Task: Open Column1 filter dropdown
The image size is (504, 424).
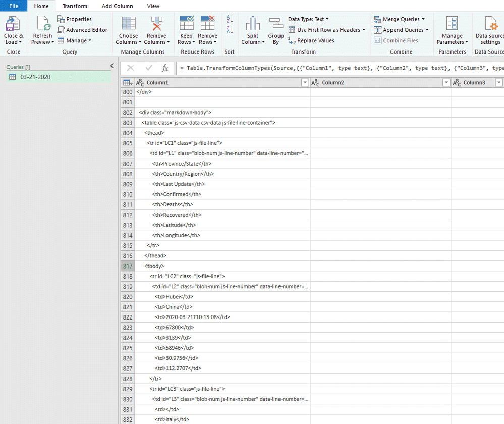Action: tap(305, 83)
